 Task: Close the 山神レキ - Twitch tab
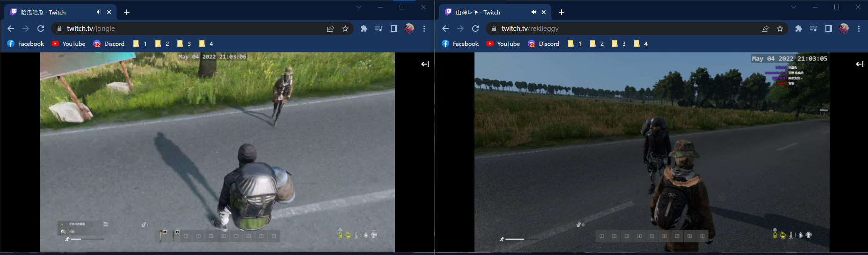pos(544,12)
